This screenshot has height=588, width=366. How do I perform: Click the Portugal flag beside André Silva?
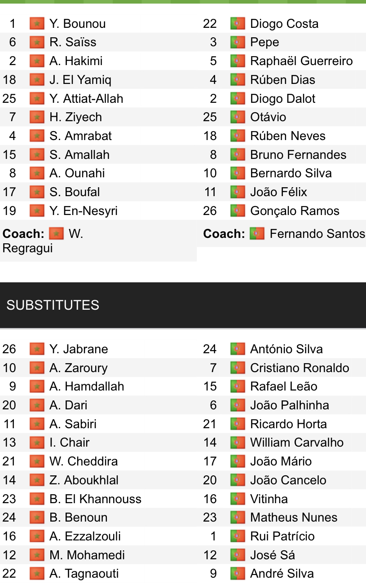coord(238,573)
